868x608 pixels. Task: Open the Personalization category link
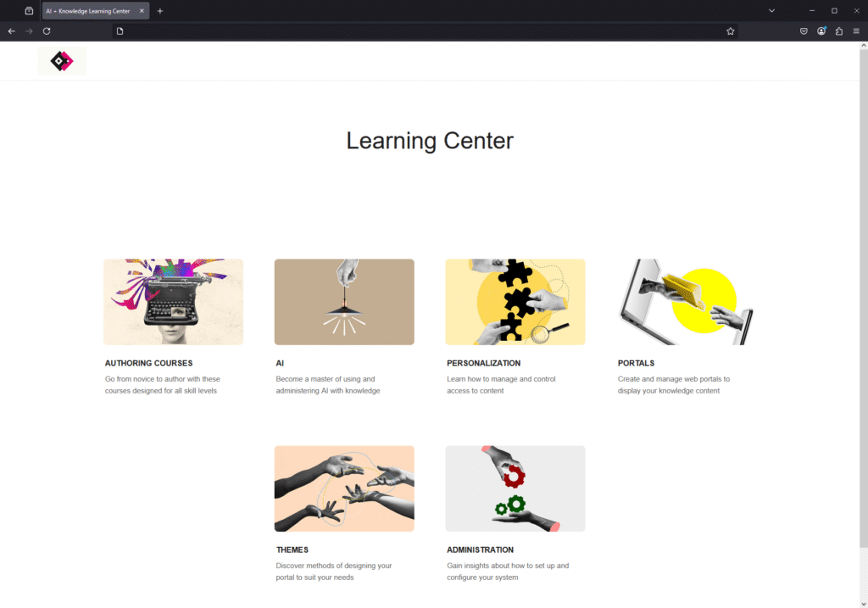pos(484,363)
